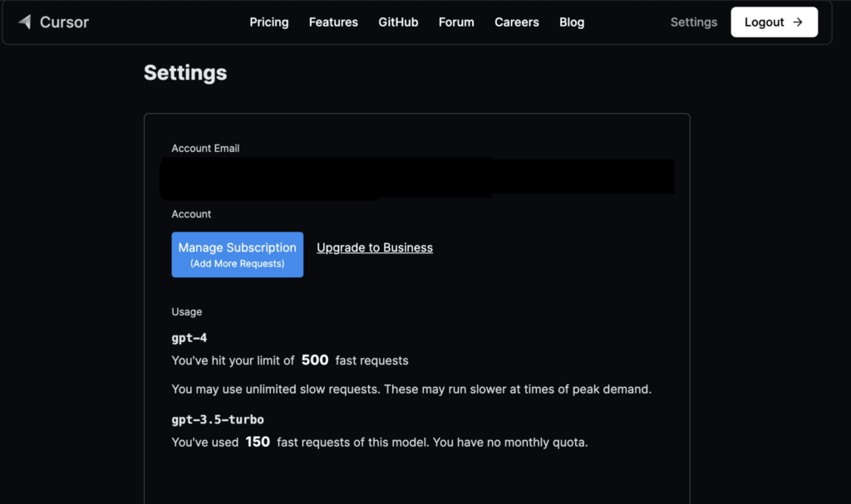Navigate to the Blog
The image size is (851, 504).
click(x=572, y=22)
